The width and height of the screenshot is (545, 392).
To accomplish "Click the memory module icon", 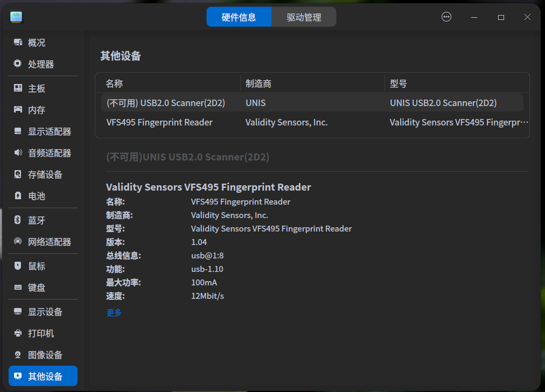I will [18, 110].
